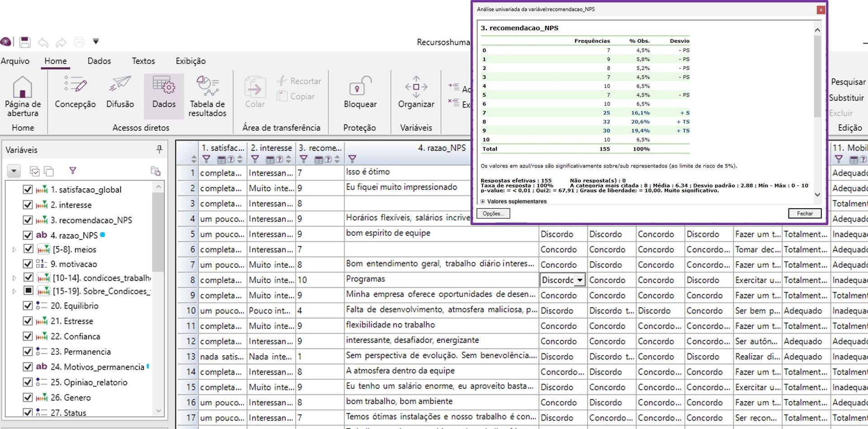Click Substituir in Edição group
The image size is (868, 429).
click(846, 98)
